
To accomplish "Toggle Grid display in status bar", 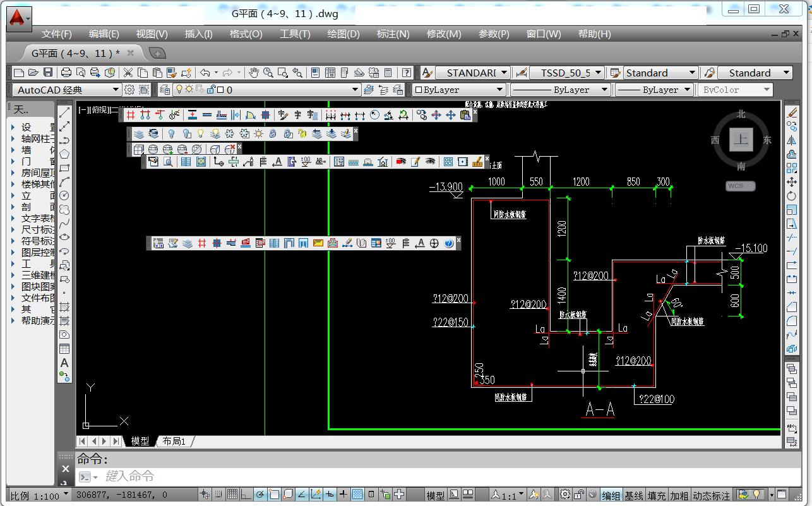I will [232, 495].
